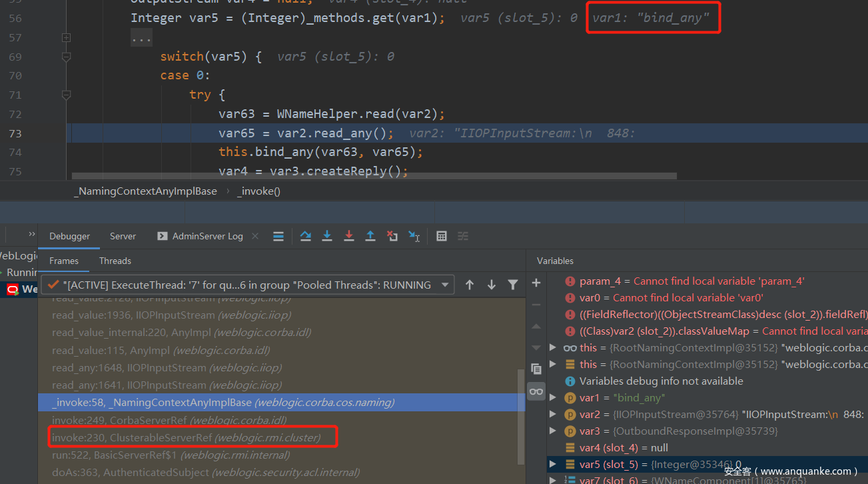The width and height of the screenshot is (868, 484).
Task: Select the invoke:249 CorbaServerRef frame
Action: (169, 420)
